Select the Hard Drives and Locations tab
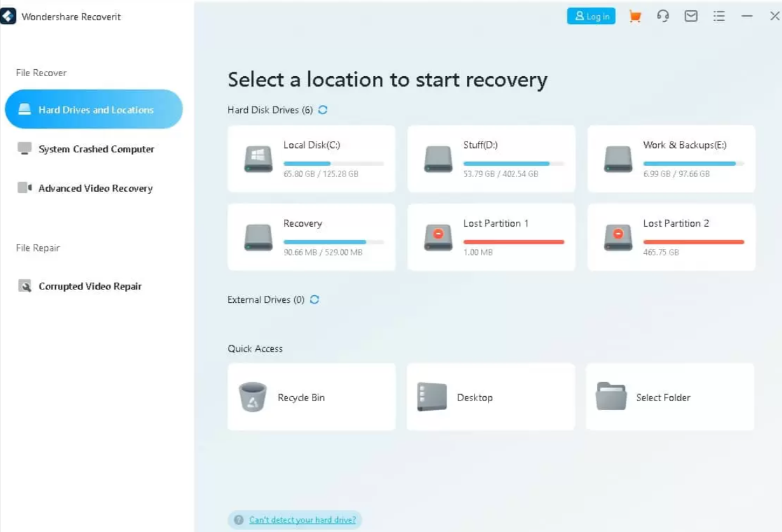Viewport: 782px width, 532px height. 94,110
